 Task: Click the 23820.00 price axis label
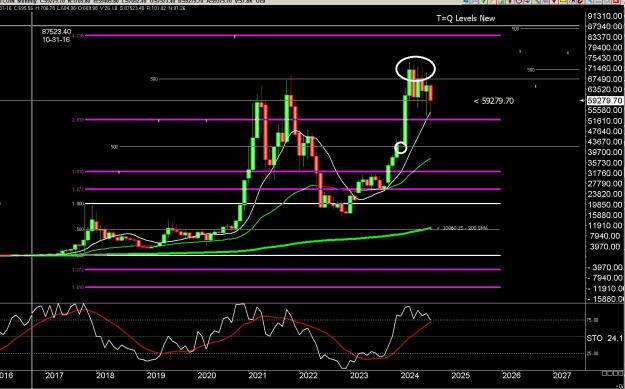pyautogui.click(x=605, y=194)
